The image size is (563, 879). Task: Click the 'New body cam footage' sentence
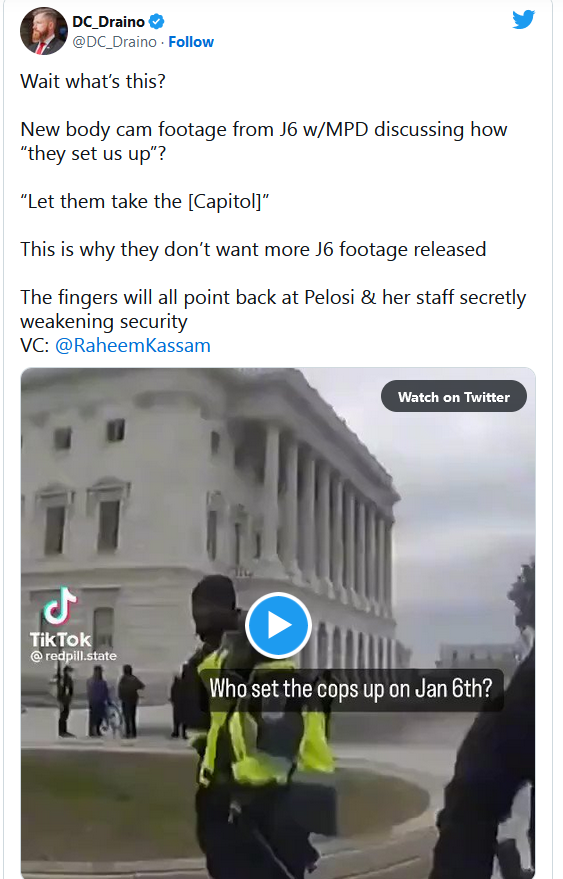264,141
